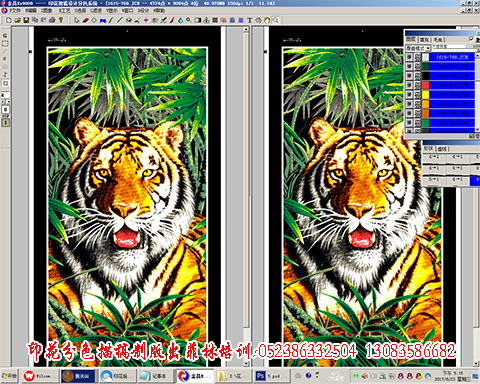The image size is (480, 384).
Task: Click the Save floppy disk icon
Action: point(26,20)
